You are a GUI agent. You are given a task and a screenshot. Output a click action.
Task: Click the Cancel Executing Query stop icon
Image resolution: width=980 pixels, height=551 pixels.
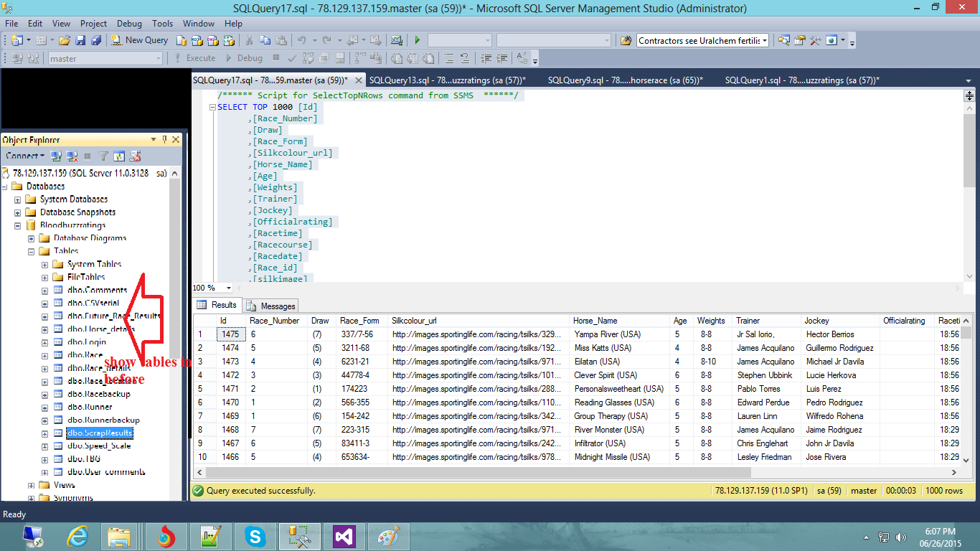277,58
